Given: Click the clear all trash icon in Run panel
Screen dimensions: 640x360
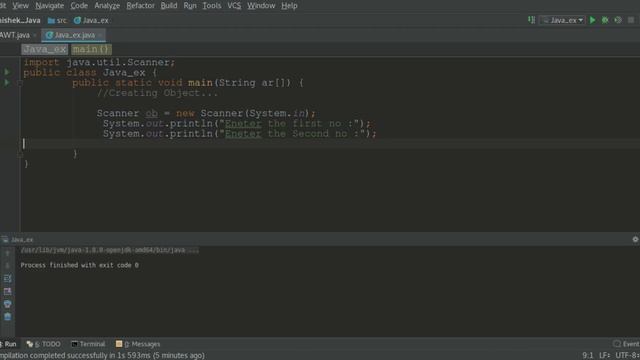Looking at the screenshot, I should tap(7, 317).
